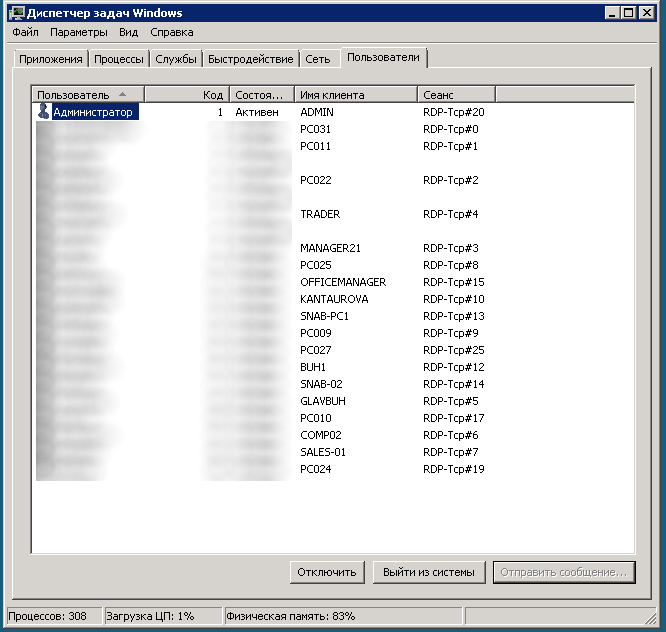Click the RDP-Tcp#25 session cell
Viewport: 666px width, 632px height.
pyautogui.click(x=454, y=350)
